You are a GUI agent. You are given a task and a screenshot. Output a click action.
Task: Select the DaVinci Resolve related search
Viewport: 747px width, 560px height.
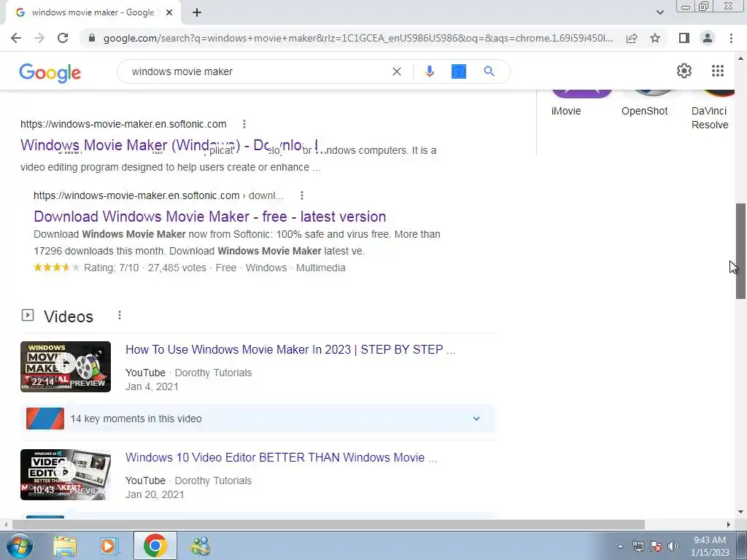[710, 117]
